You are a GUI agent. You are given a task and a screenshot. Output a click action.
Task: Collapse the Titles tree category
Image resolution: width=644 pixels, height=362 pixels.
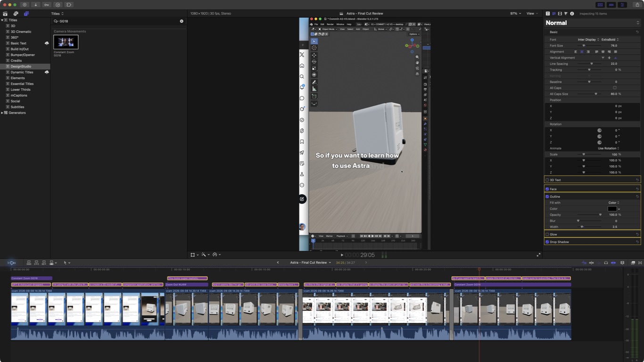pyautogui.click(x=2, y=20)
